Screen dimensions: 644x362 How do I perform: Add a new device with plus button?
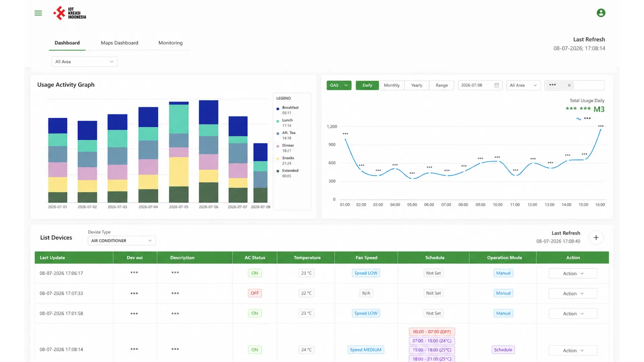[596, 238]
